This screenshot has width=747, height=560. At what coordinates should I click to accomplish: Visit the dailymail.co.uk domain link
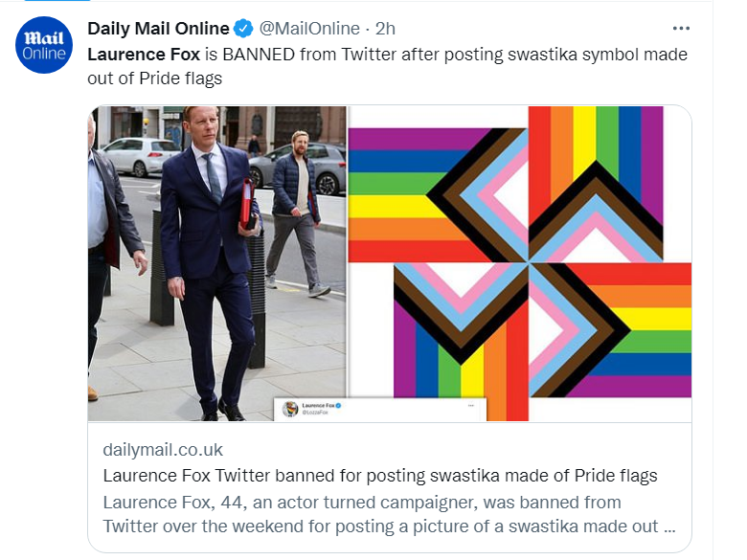click(163, 449)
